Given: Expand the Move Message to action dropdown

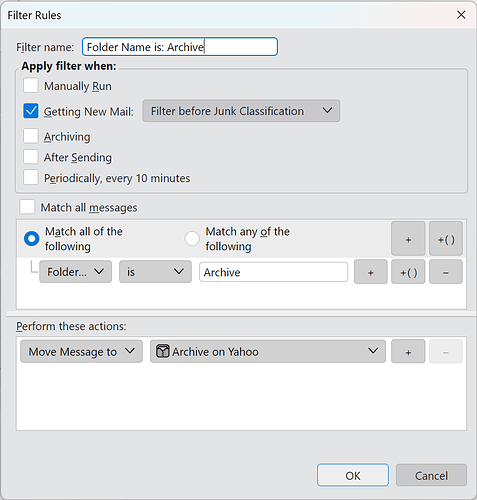Looking at the screenshot, I should (x=81, y=351).
